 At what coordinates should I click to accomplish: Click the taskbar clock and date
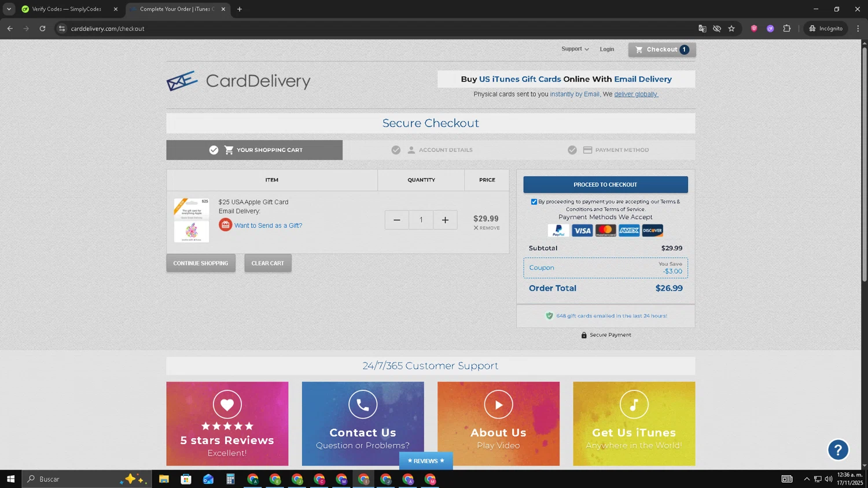click(x=849, y=479)
